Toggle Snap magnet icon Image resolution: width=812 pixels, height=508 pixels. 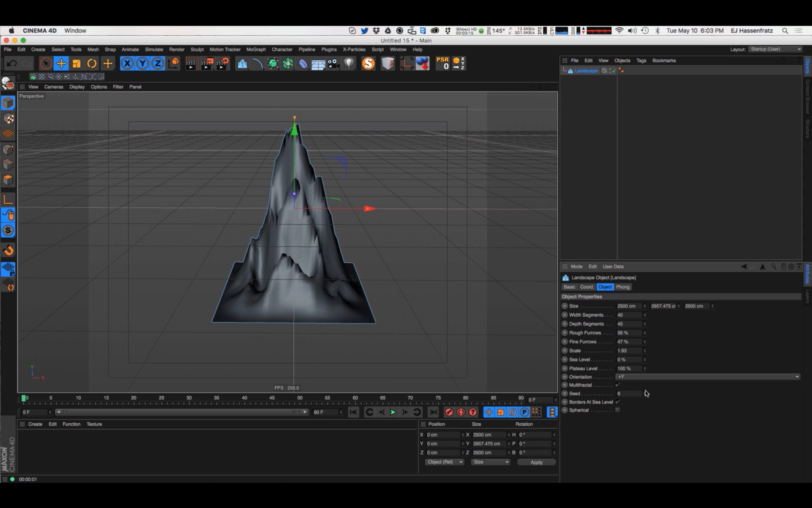pos(8,250)
